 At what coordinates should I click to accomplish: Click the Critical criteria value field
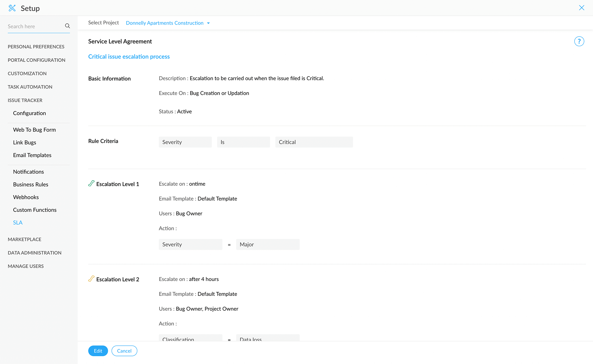(x=314, y=142)
